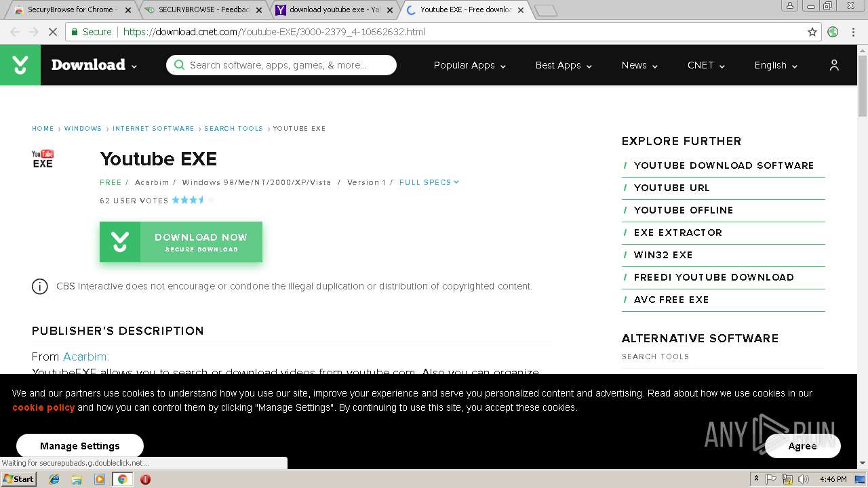
Task: Open the YOUTUBE URL link
Action: [x=671, y=188]
